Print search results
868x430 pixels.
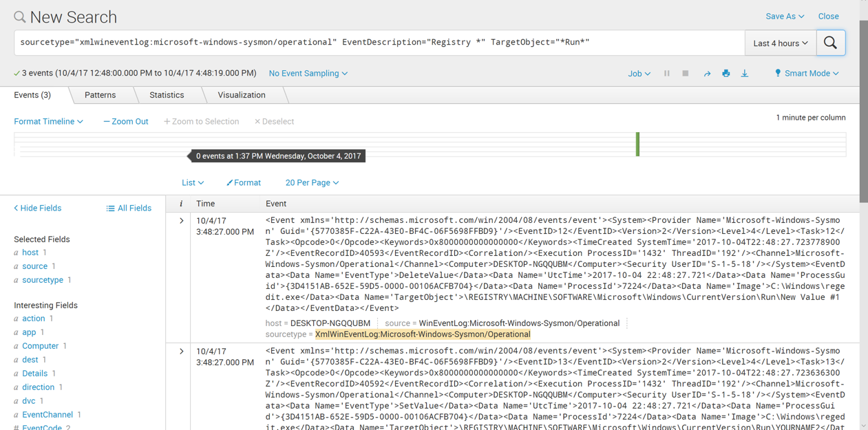(726, 73)
